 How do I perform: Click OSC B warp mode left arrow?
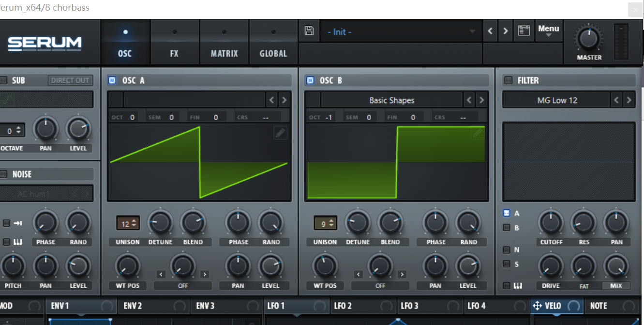pyautogui.click(x=358, y=275)
